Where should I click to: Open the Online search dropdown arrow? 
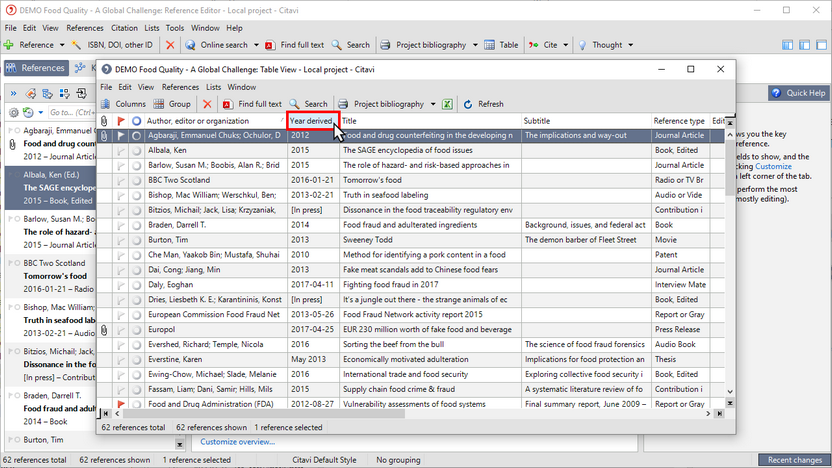256,45
